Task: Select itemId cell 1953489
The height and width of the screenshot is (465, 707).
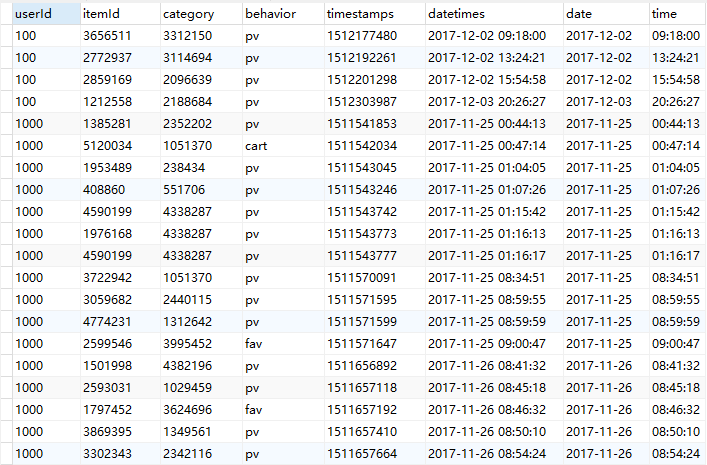Action: click(120, 168)
